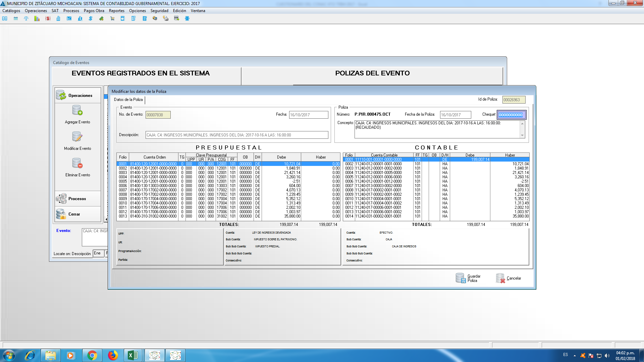Open Excel from the taskbar
644x362 pixels.
click(x=133, y=355)
